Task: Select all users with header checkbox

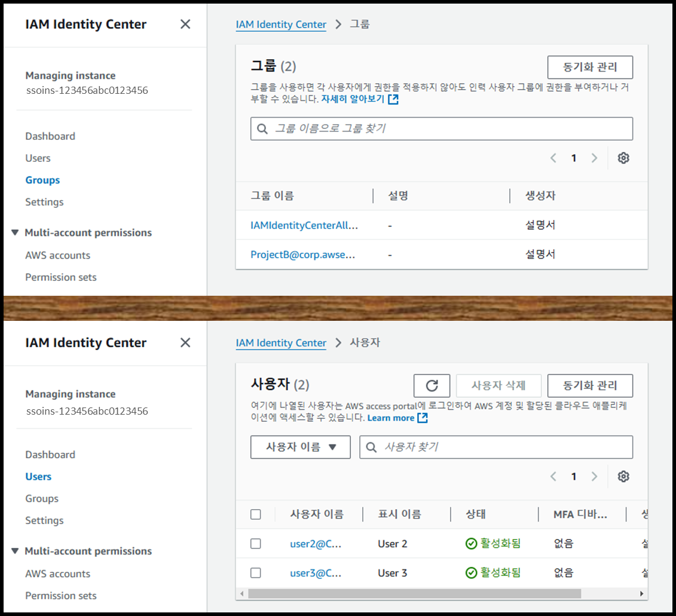Action: pos(256,514)
